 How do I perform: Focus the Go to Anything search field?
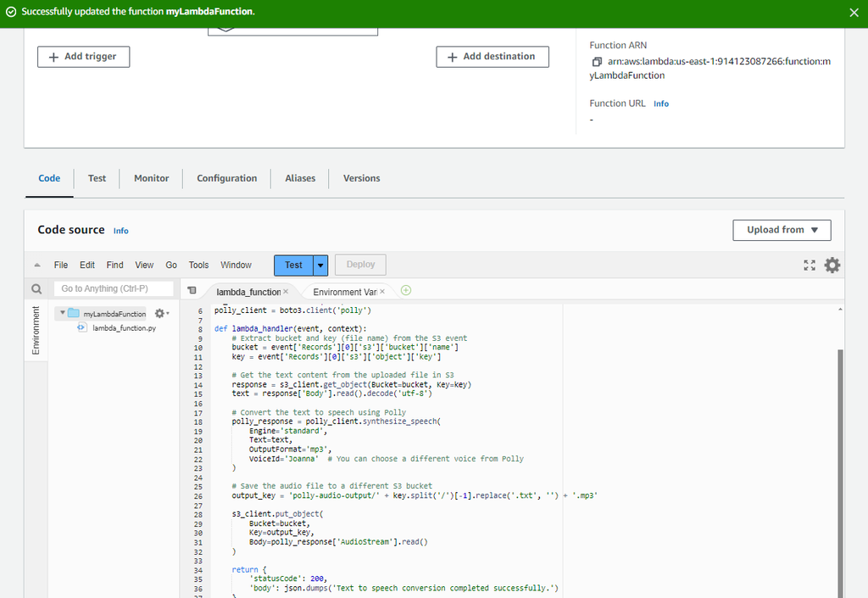click(x=114, y=289)
